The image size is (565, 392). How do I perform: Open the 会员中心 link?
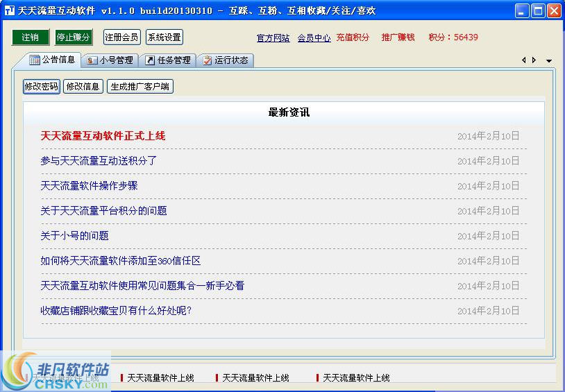(314, 38)
